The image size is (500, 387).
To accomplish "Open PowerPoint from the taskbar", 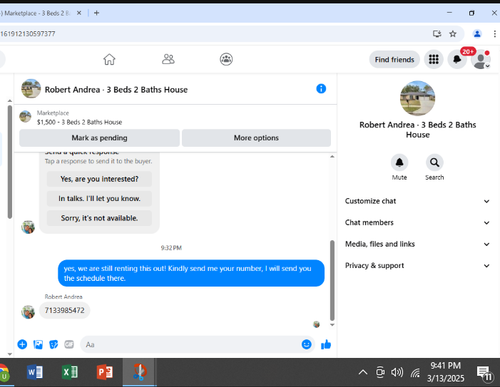I will (x=105, y=372).
